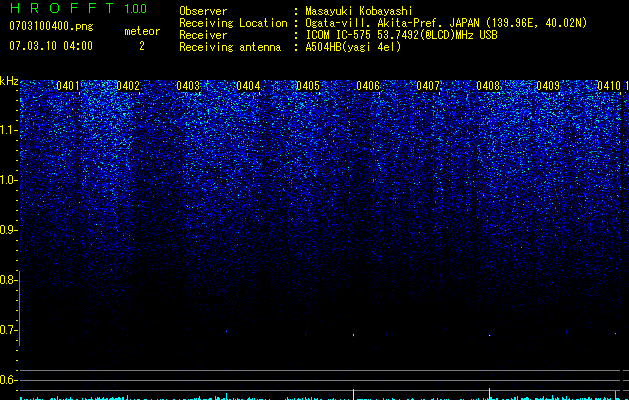Click the word meteor in the header
Viewport: 629px width, 400px height.
(142, 31)
